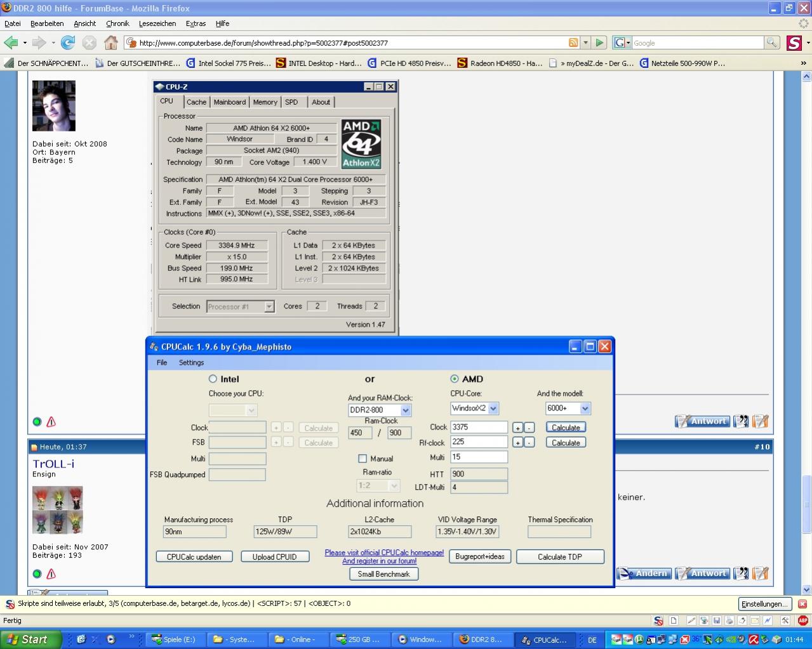Click the Bugreport+ideas button
Image resolution: width=812 pixels, height=649 pixels.
(x=480, y=556)
